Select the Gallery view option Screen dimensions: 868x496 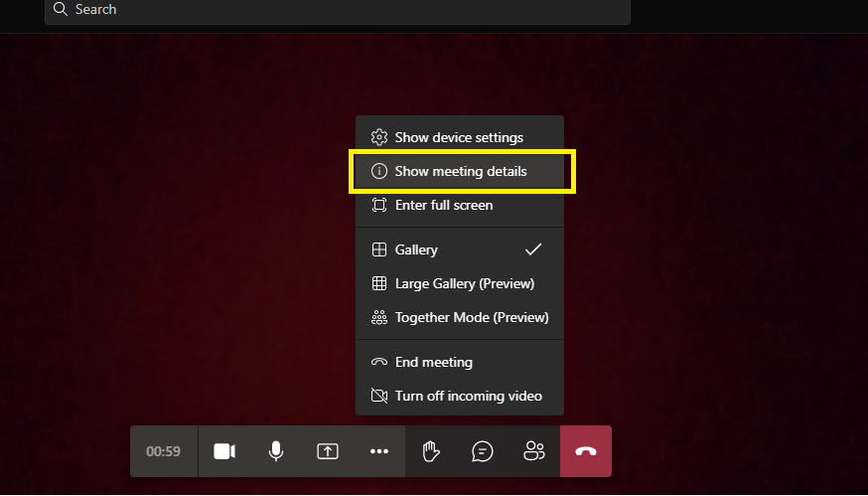coord(460,249)
